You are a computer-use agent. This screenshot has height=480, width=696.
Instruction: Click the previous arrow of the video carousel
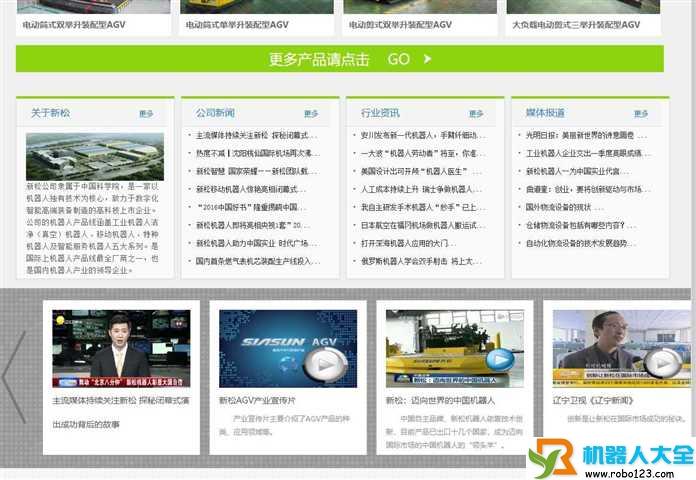coord(13,377)
